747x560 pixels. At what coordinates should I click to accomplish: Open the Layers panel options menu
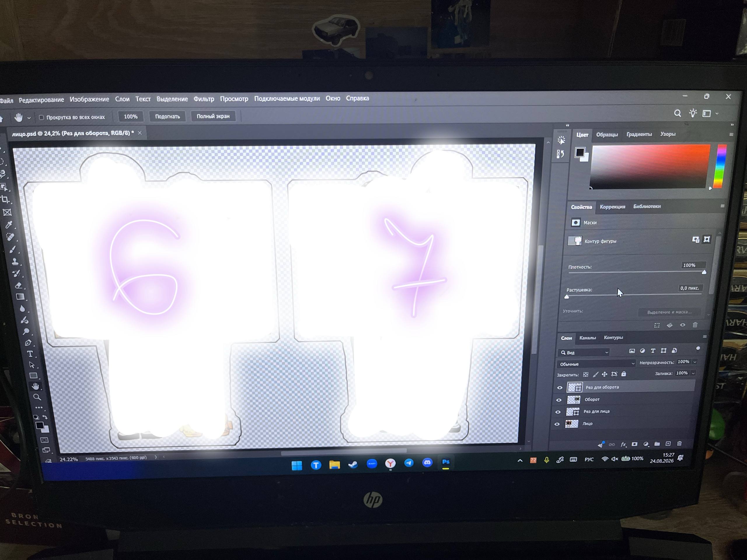[704, 337]
